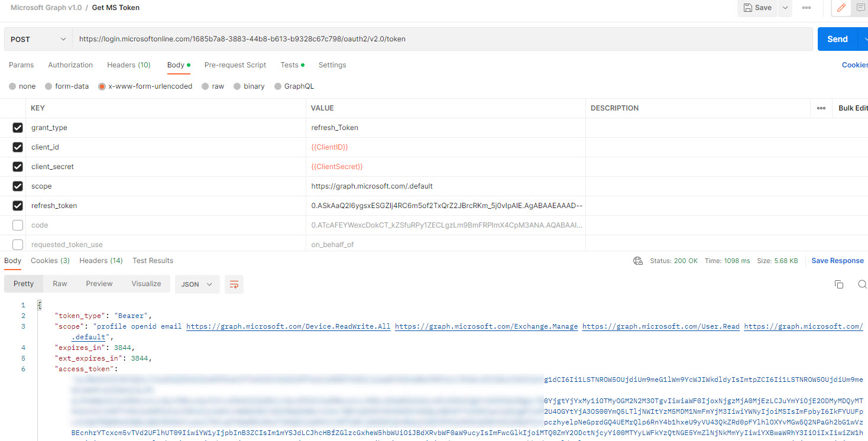Click the edit pencil icon
The height and width of the screenshot is (441, 868).
point(841,8)
